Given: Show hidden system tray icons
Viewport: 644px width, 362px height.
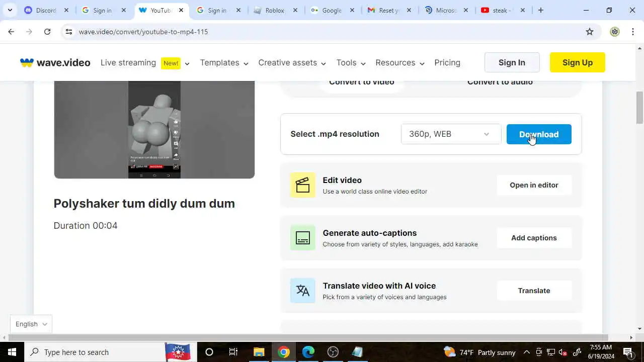Looking at the screenshot, I should (x=526, y=352).
